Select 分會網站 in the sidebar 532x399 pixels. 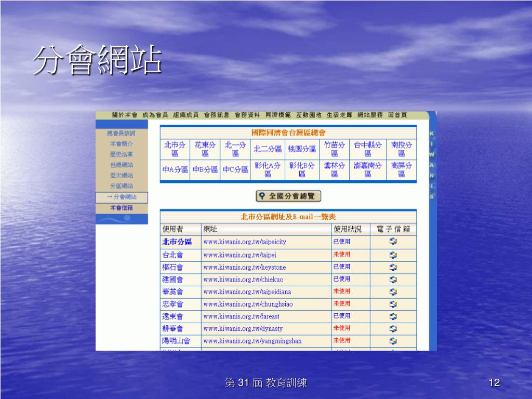[x=122, y=197]
